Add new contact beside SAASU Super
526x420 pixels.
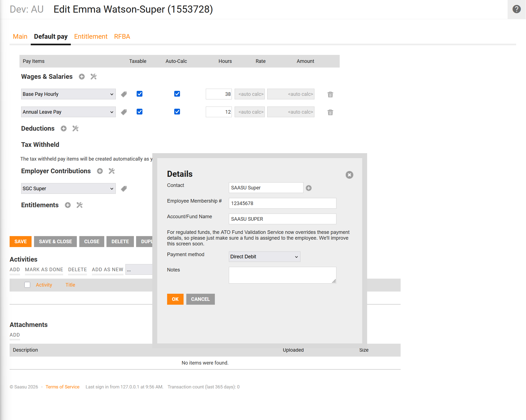pyautogui.click(x=309, y=188)
